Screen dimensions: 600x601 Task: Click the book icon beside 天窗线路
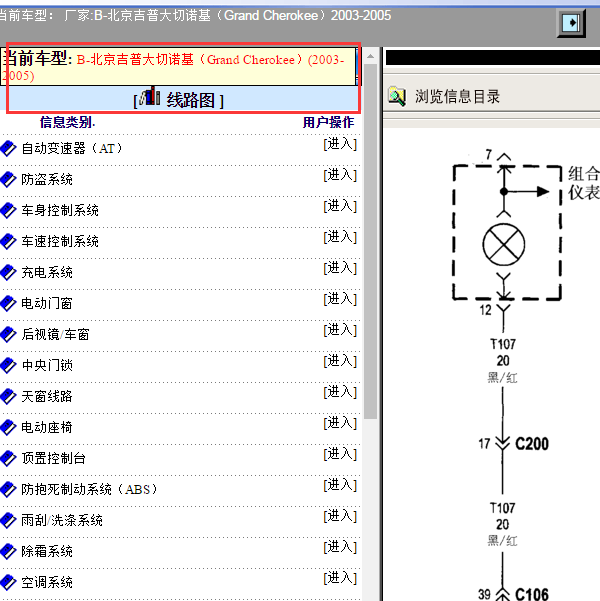tap(8, 397)
